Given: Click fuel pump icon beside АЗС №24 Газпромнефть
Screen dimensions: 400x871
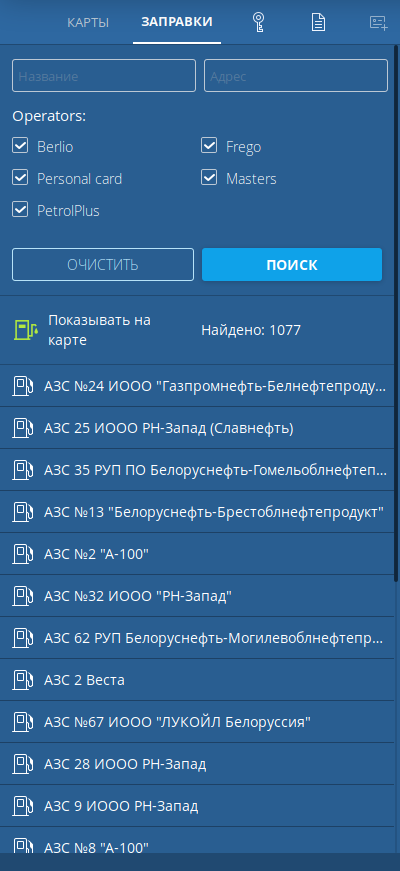Looking at the screenshot, I should (x=23, y=386).
